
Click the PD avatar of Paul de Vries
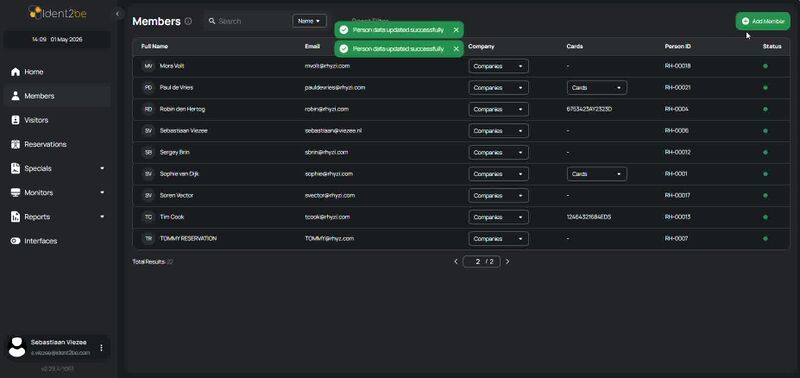(x=148, y=88)
